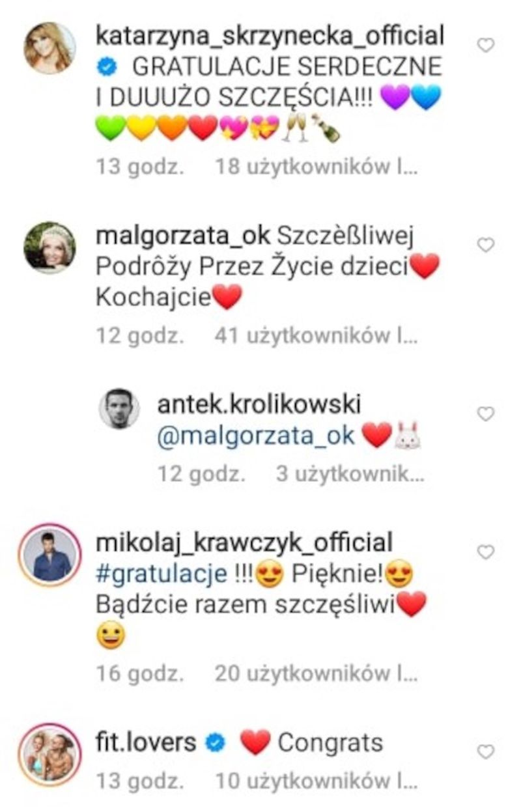The image size is (521, 812).
Task: Open the mikolaj_krawczyk_official username link
Action: 244,542
